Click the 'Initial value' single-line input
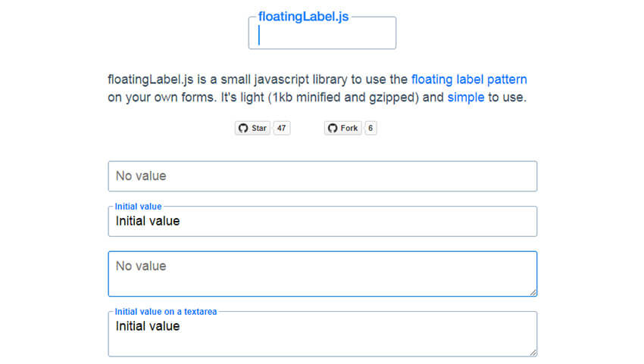The image size is (644, 364). (323, 221)
